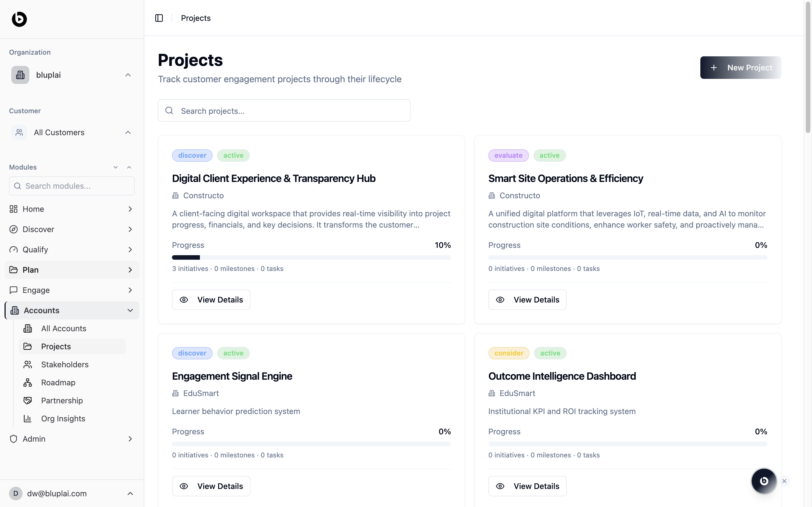812x507 pixels.
Task: Click the New Project button
Action: [x=741, y=68]
